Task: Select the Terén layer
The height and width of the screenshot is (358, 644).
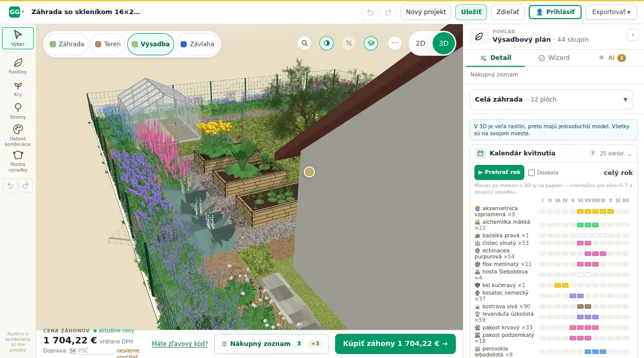Action: 108,44
